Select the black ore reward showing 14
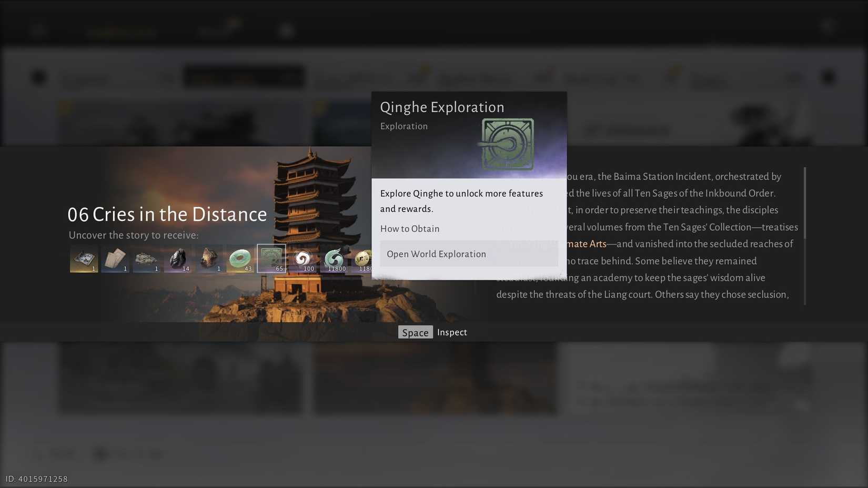This screenshot has height=488, width=868. pos(178,258)
